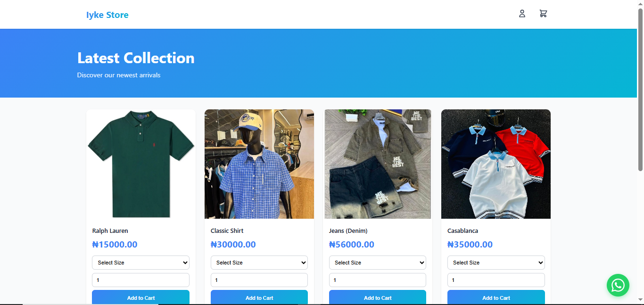Viewport: 644px width, 305px height.
Task: Add the Ralph Lauren polo to cart
Action: point(140,297)
